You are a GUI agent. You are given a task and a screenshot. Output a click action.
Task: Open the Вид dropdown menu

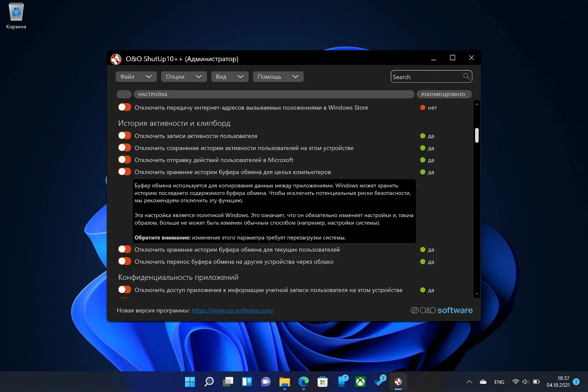pos(230,76)
